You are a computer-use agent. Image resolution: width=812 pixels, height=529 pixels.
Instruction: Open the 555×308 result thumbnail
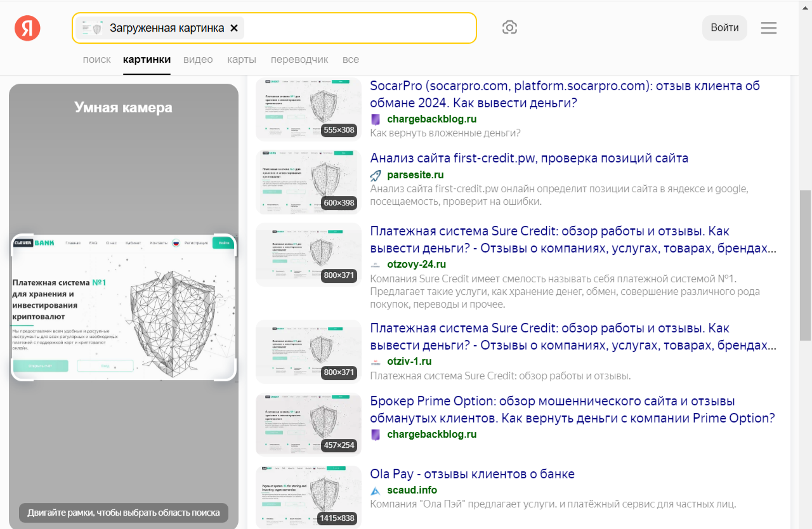[308, 108]
